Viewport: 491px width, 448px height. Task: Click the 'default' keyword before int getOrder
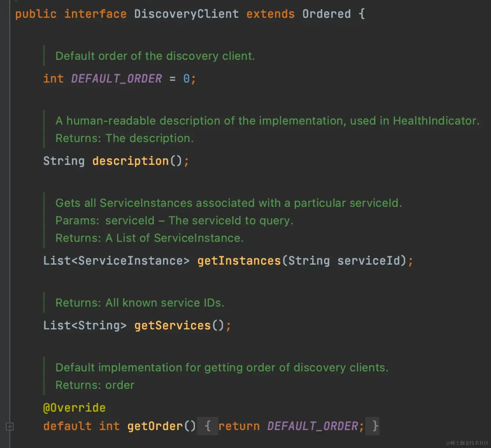[68, 426]
